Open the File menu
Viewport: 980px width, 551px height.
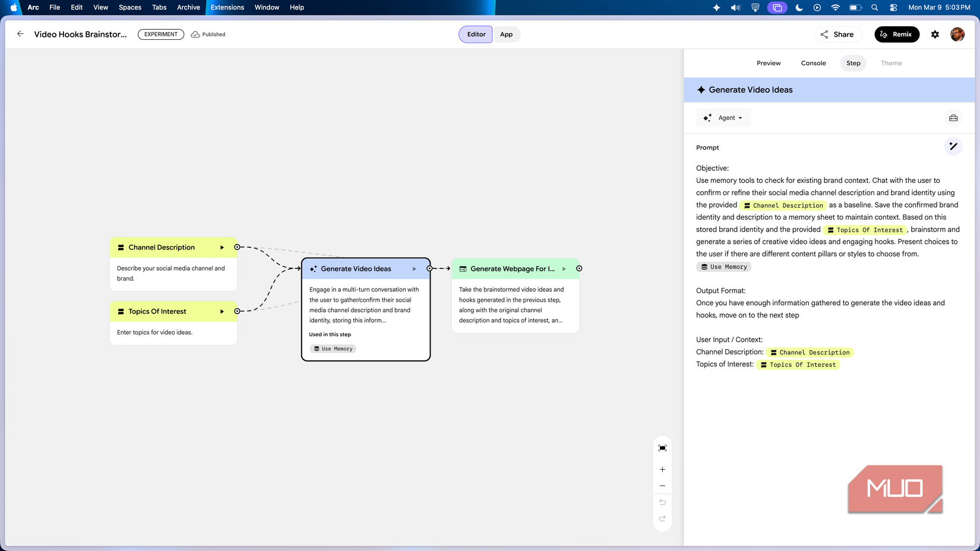pyautogui.click(x=55, y=7)
